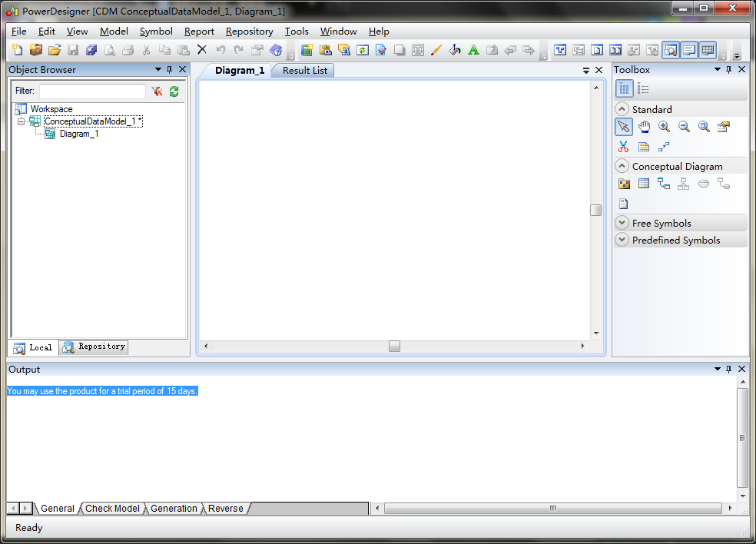Switch to the Generation output tab

coord(174,509)
